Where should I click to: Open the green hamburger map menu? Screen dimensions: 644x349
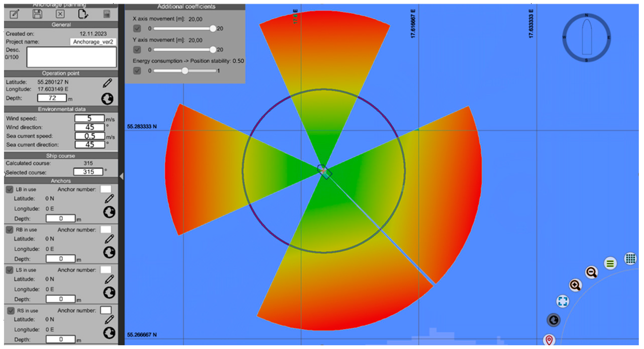[x=610, y=263]
